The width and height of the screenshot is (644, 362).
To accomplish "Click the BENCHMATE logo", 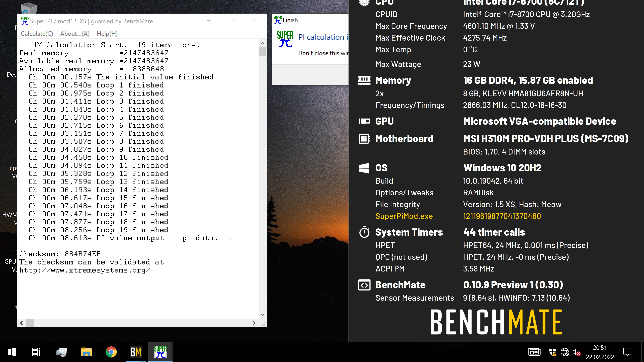I will (496, 322).
